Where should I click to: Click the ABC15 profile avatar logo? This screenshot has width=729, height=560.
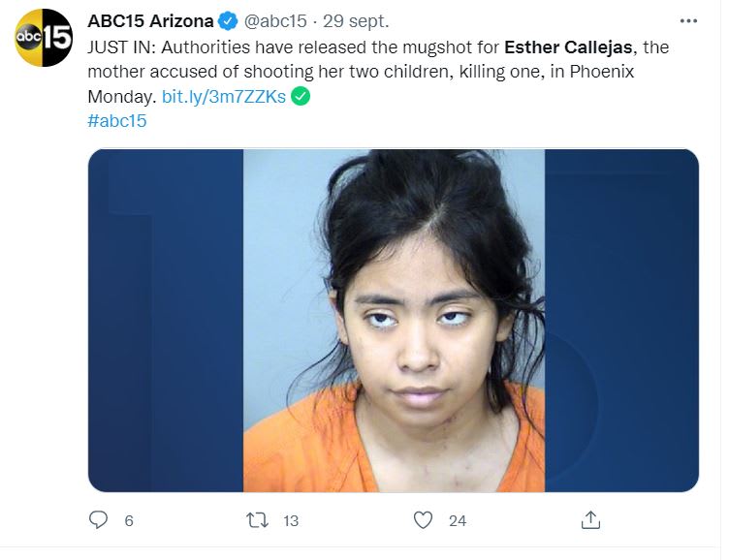click(44, 37)
